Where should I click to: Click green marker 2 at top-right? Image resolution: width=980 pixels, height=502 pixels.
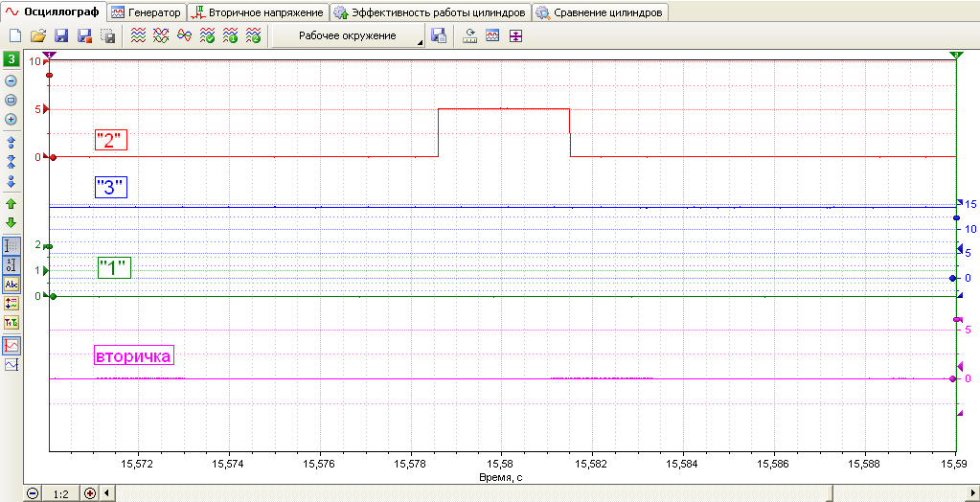click(x=956, y=56)
